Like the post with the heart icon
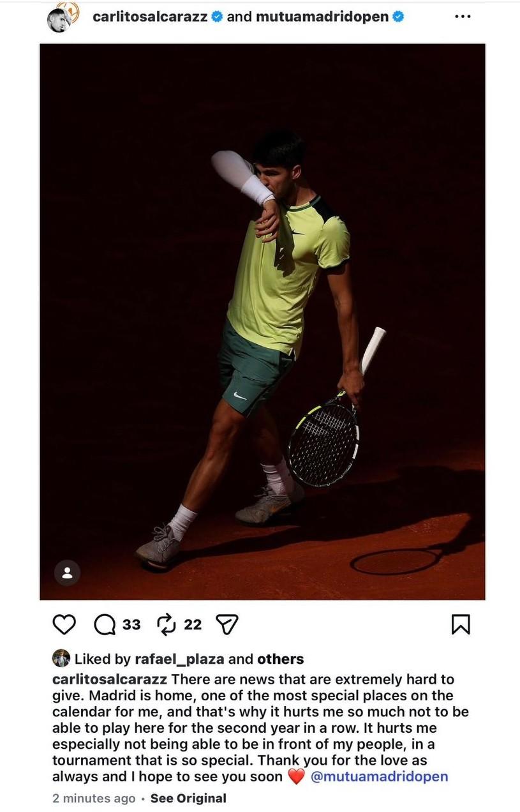Image resolution: width=520 pixels, height=812 pixels. point(64,624)
